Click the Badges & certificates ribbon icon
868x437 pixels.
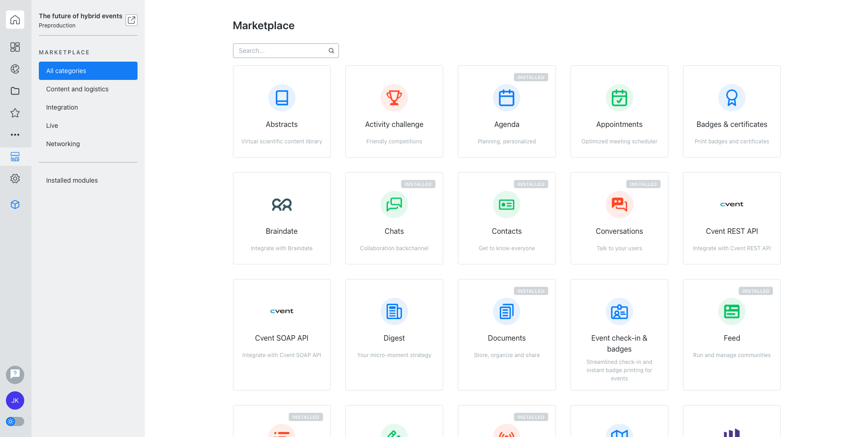click(x=732, y=98)
